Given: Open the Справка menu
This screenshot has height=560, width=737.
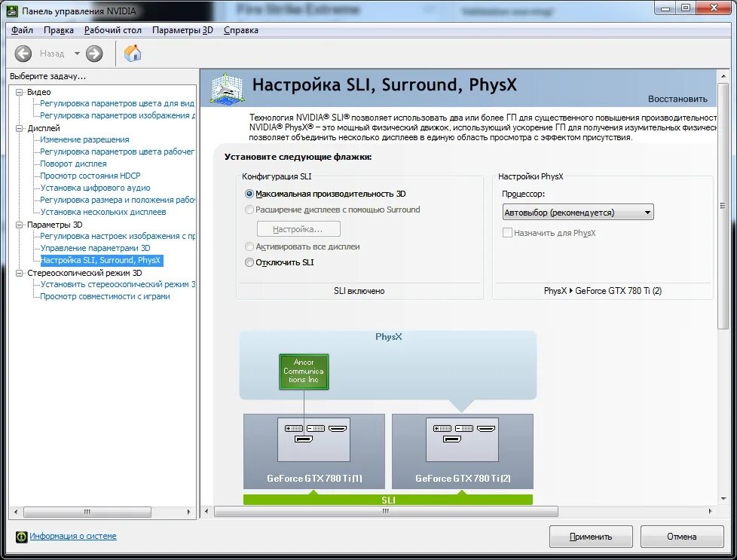Looking at the screenshot, I should click(240, 30).
